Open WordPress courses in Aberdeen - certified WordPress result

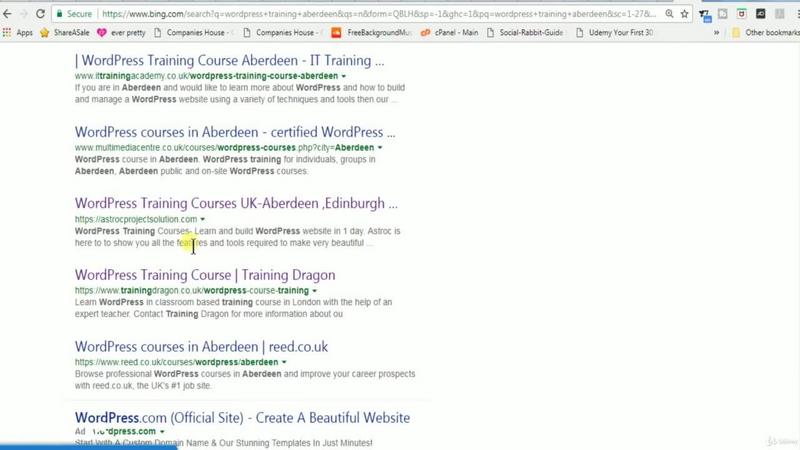click(235, 132)
